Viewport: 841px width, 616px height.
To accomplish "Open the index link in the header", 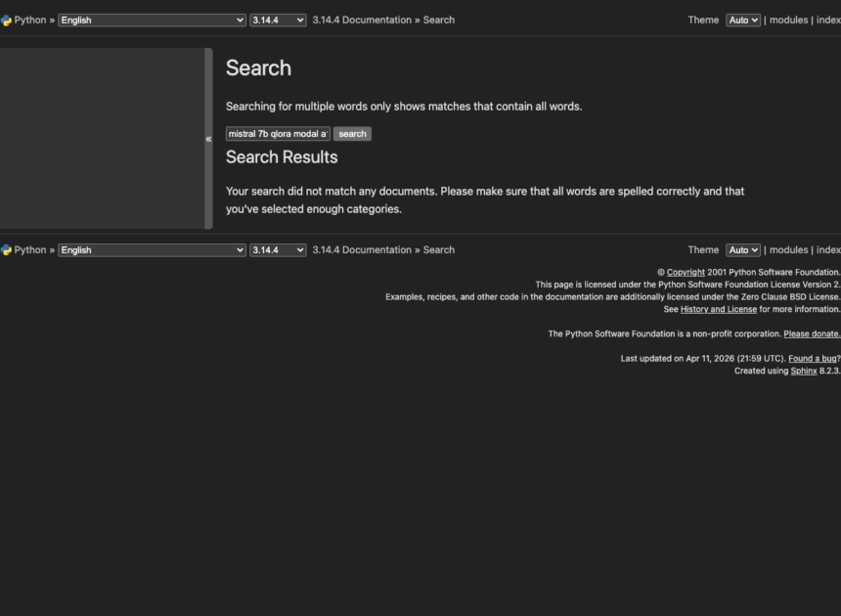I will [828, 19].
